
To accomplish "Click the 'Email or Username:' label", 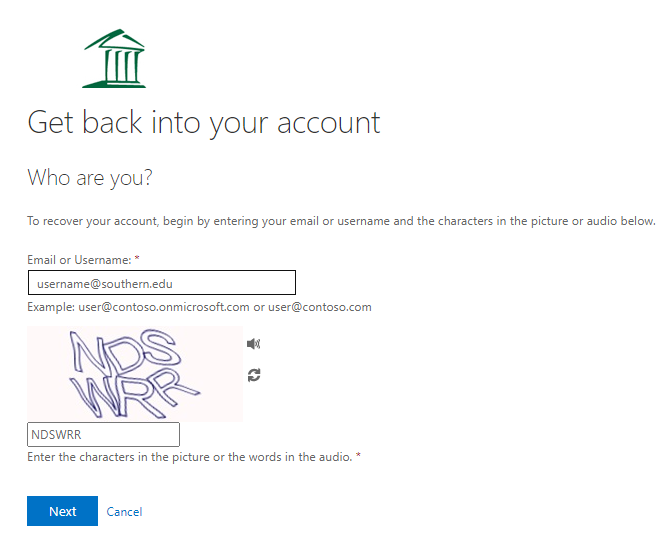I will (79, 260).
